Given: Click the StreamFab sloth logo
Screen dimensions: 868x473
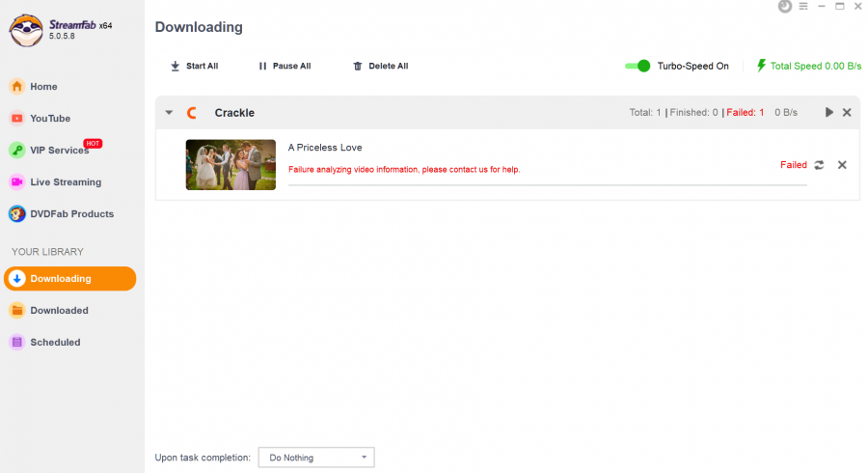Looking at the screenshot, I should (x=26, y=31).
